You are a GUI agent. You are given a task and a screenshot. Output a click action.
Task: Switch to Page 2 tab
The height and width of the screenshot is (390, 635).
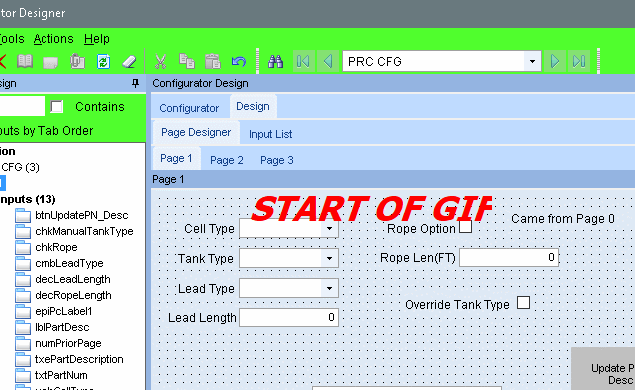pos(227,160)
